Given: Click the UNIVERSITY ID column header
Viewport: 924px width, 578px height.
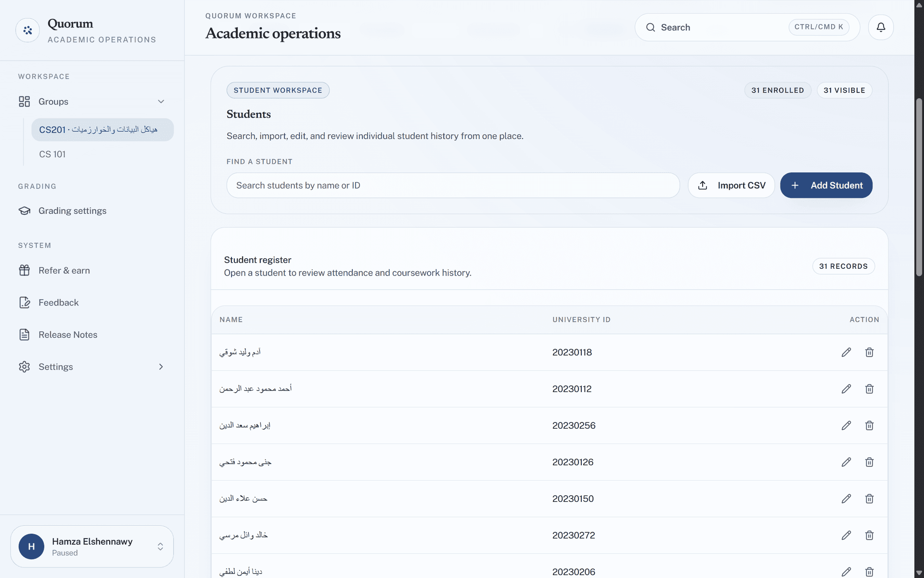Looking at the screenshot, I should (581, 320).
